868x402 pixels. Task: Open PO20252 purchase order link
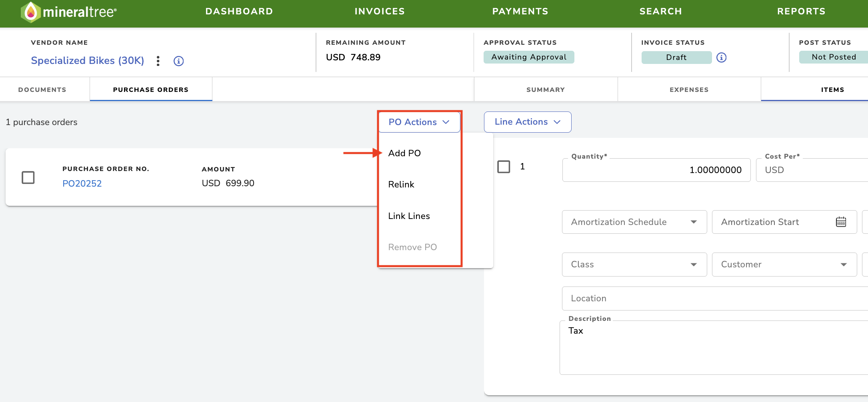click(82, 183)
